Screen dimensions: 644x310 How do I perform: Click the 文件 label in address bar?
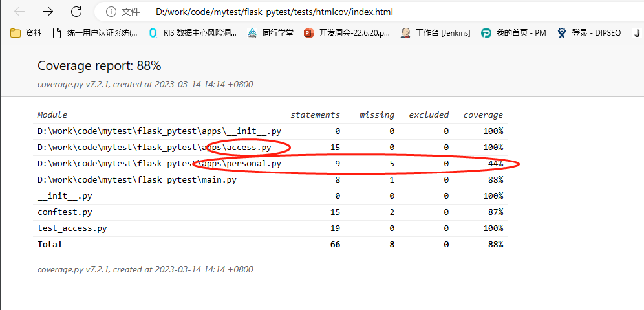(x=131, y=12)
